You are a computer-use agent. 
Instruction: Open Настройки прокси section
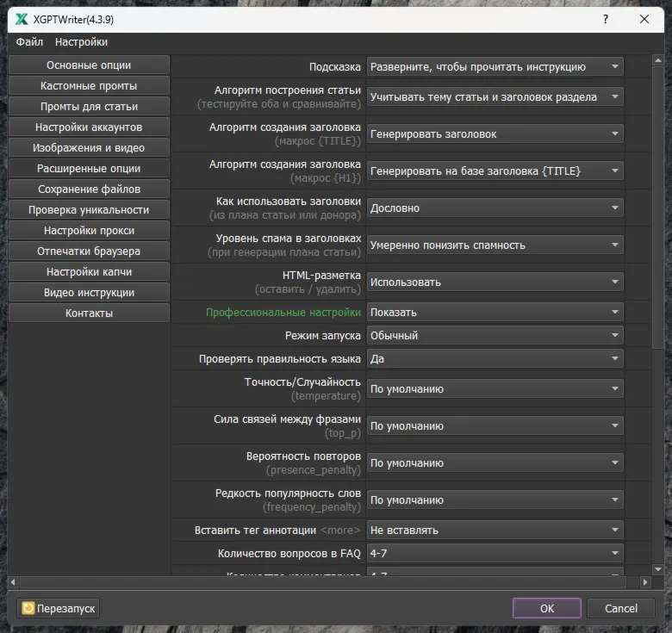tap(89, 231)
